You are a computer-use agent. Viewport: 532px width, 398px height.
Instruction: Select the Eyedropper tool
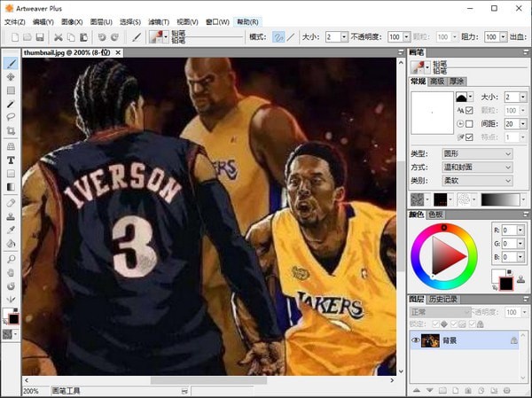(x=11, y=229)
